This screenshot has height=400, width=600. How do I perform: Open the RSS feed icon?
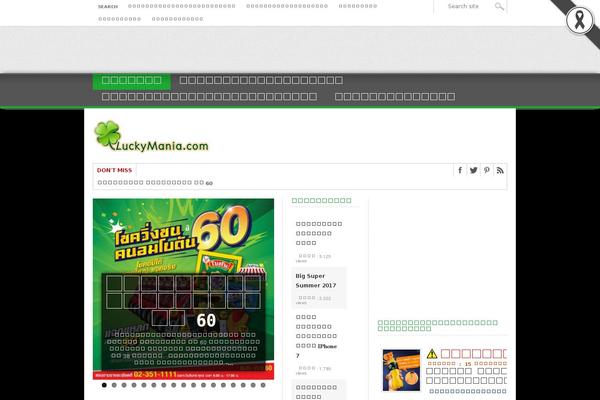pos(500,170)
